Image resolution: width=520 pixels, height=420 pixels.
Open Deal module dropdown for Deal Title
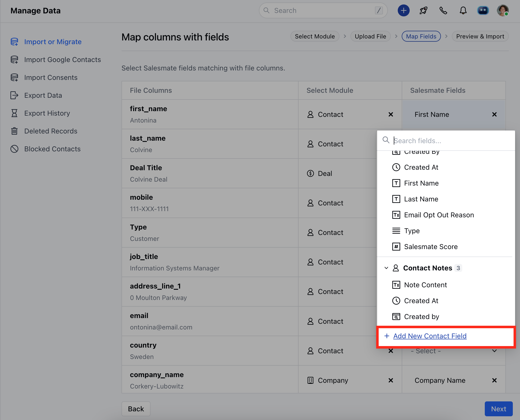coord(337,173)
